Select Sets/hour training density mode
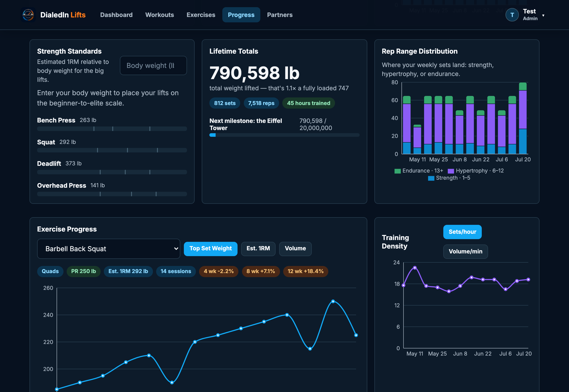This screenshot has height=392, width=569. coord(462,232)
